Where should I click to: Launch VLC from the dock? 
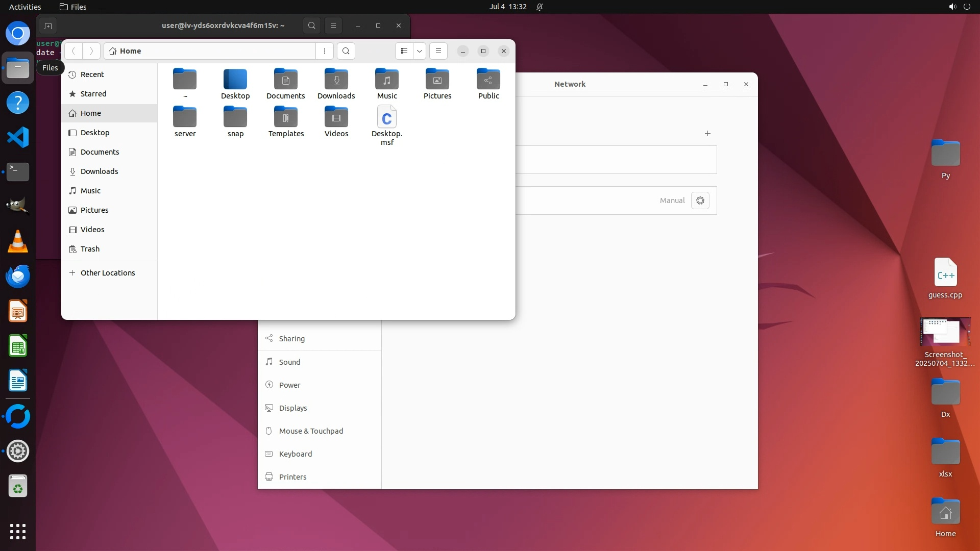18,241
